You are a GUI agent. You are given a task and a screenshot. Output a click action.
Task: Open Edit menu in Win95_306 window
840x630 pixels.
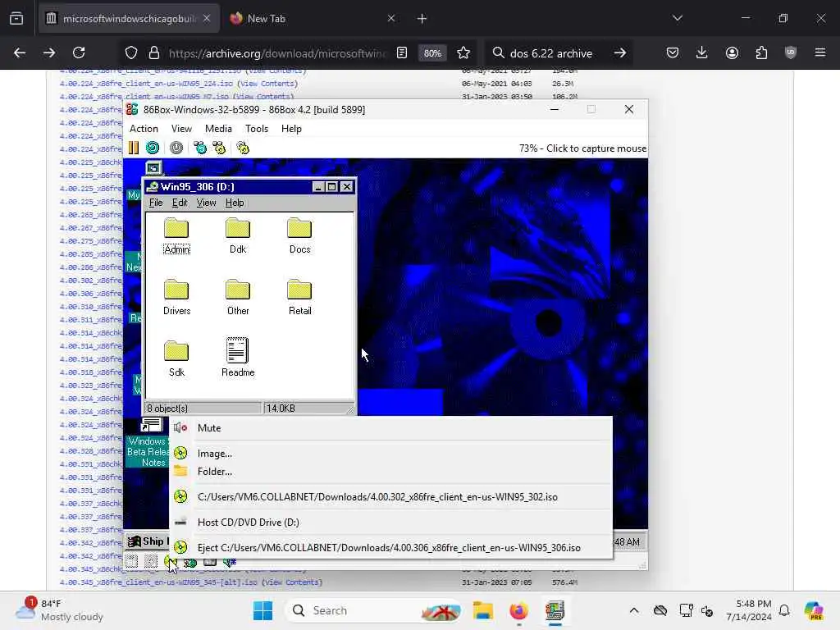point(180,203)
